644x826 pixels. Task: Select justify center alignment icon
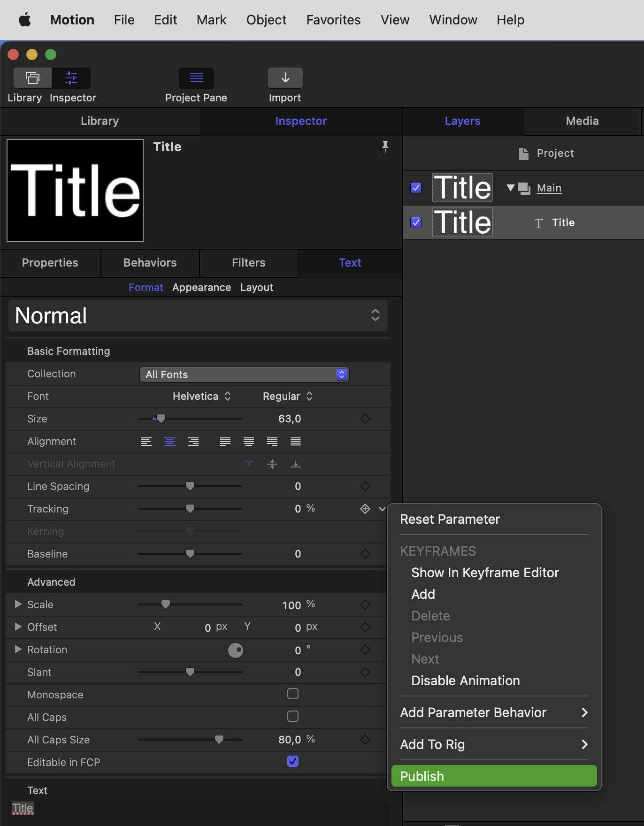click(249, 442)
